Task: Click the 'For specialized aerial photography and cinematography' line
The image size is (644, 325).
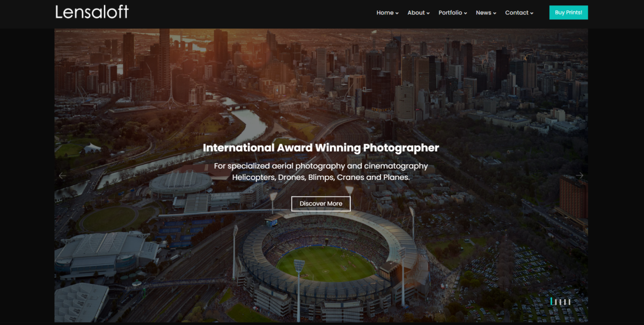Action: pos(321,166)
